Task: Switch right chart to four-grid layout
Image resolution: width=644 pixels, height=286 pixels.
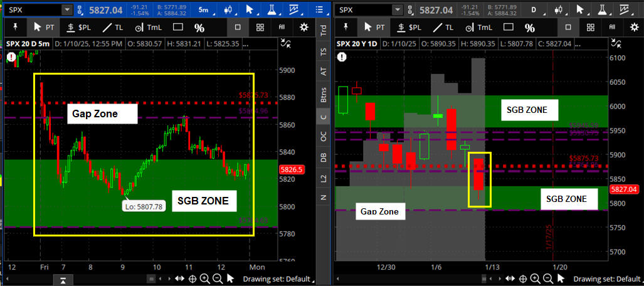Action: click(591, 28)
